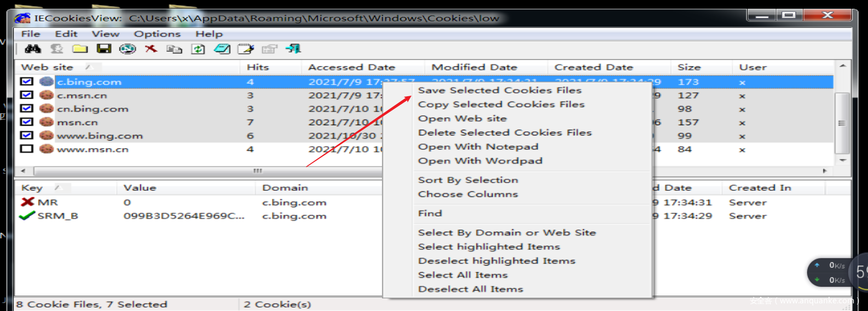868x311 pixels.
Task: Click the exit door toolbar icon
Action: (x=293, y=49)
